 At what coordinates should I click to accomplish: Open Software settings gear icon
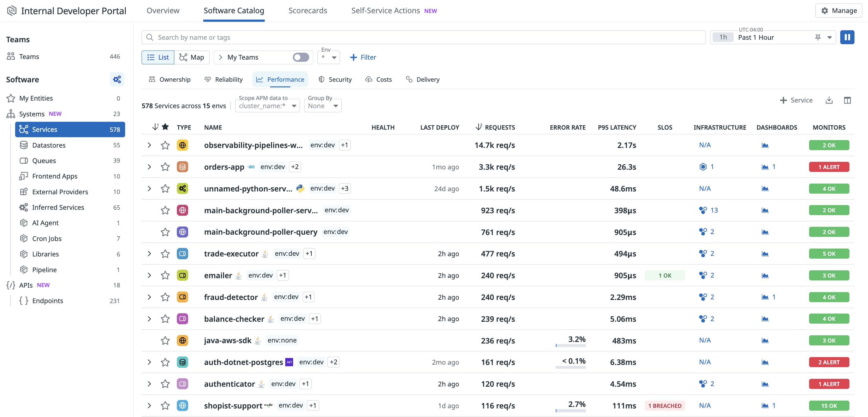click(x=117, y=79)
